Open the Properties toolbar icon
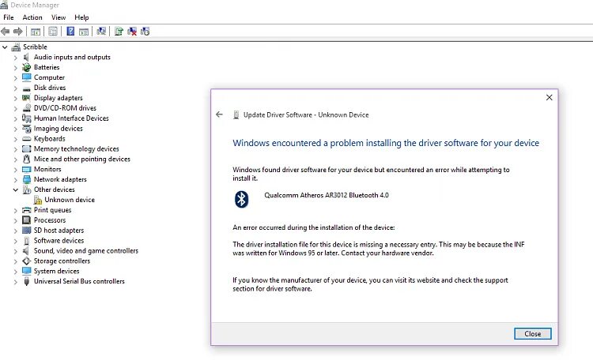This screenshot has width=593, height=364. (x=53, y=32)
